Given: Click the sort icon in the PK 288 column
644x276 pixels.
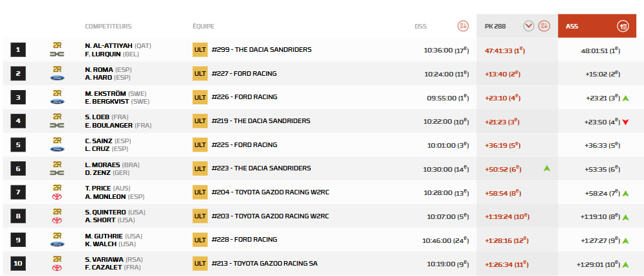Looking at the screenshot, I should pos(544,26).
